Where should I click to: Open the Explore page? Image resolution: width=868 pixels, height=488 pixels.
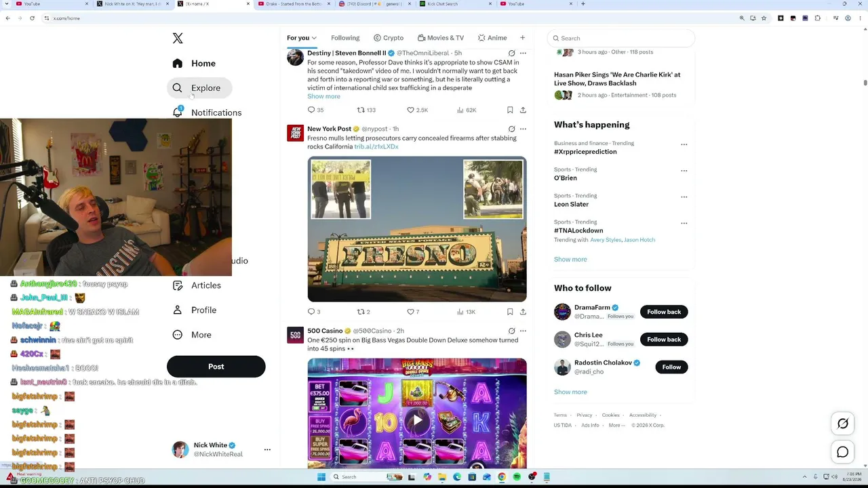199,88
